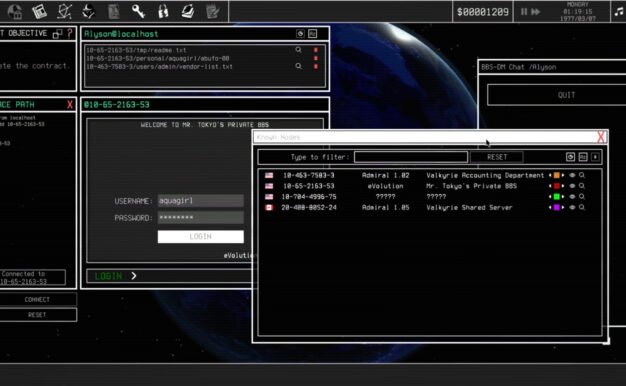
Task: Previous color arrow for Valkyrie Shared Server
Action: click(x=550, y=208)
